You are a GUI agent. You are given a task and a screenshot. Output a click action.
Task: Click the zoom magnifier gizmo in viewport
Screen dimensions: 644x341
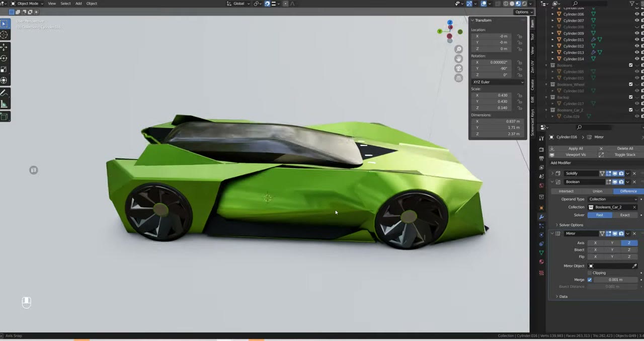click(x=458, y=49)
